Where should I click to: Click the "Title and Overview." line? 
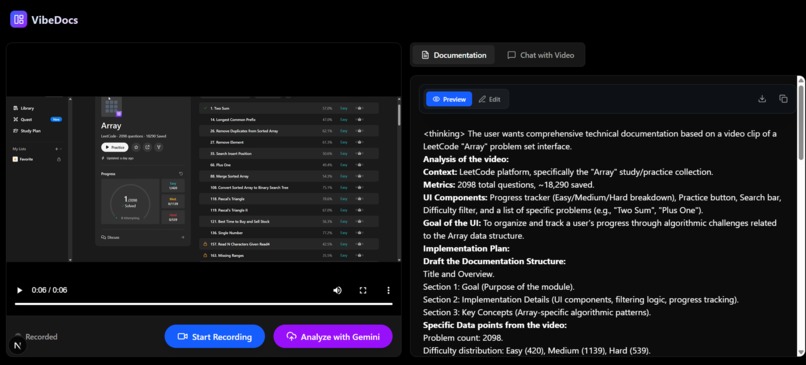[x=459, y=274]
